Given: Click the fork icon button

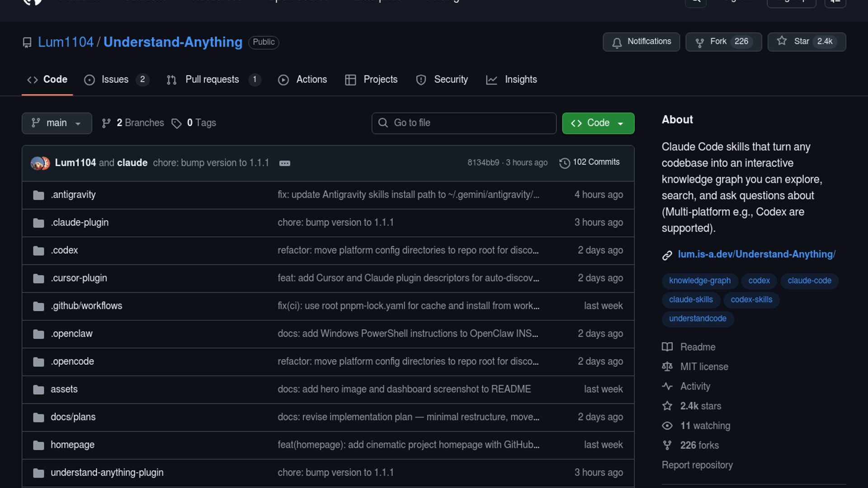Looking at the screenshot, I should [x=699, y=42].
